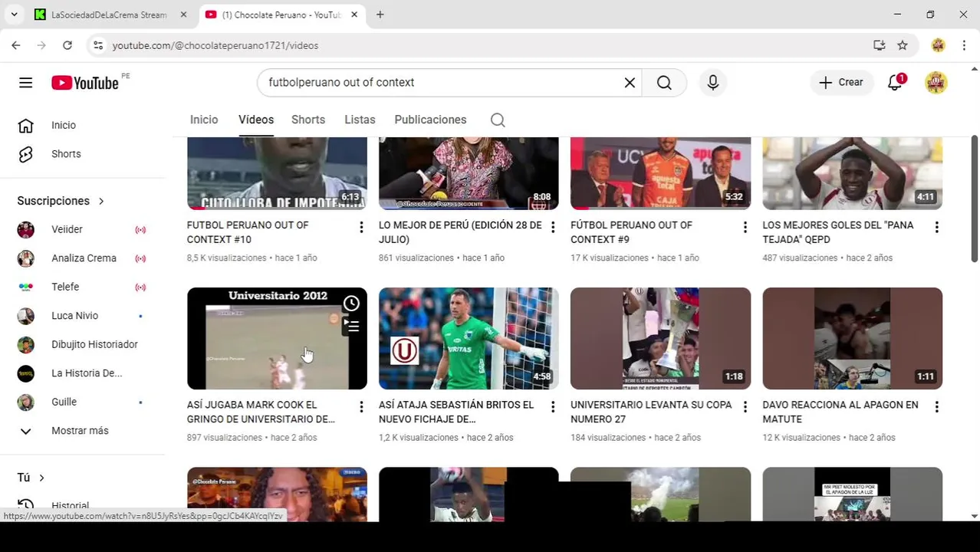This screenshot has width=980, height=552.
Task: Add Mark Cook video to Watch Later
Action: tap(351, 304)
